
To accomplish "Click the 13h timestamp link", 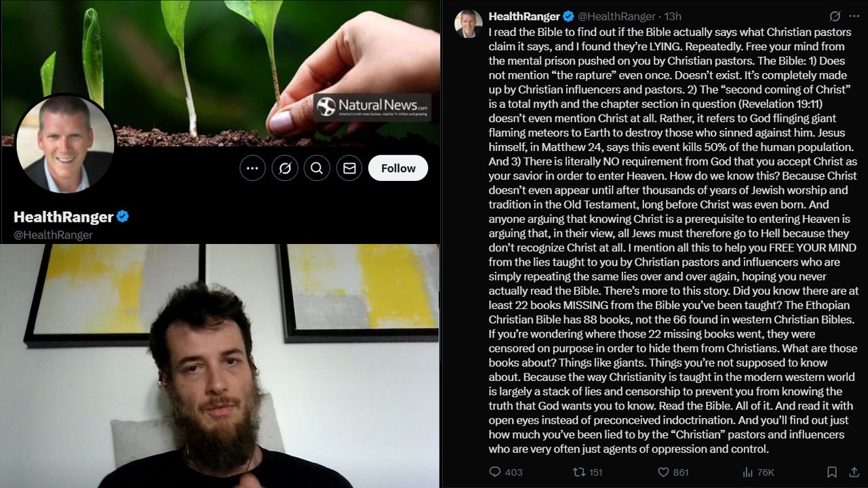I will point(673,16).
